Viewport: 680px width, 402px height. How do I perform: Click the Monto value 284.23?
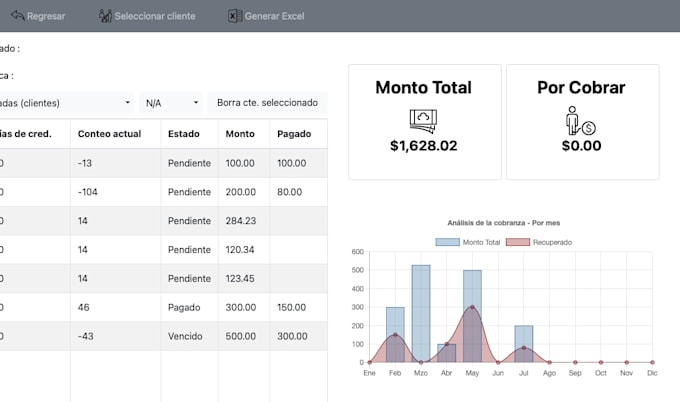(241, 221)
